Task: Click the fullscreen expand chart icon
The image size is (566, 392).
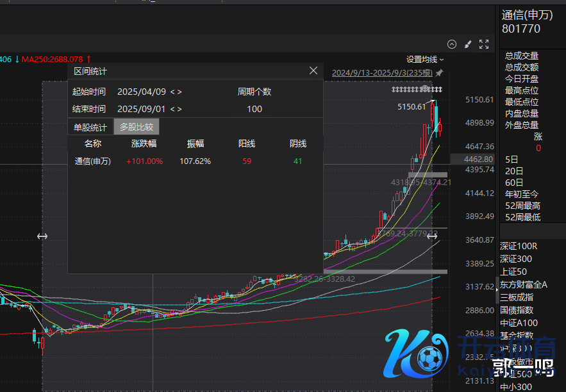Action: pyautogui.click(x=484, y=44)
